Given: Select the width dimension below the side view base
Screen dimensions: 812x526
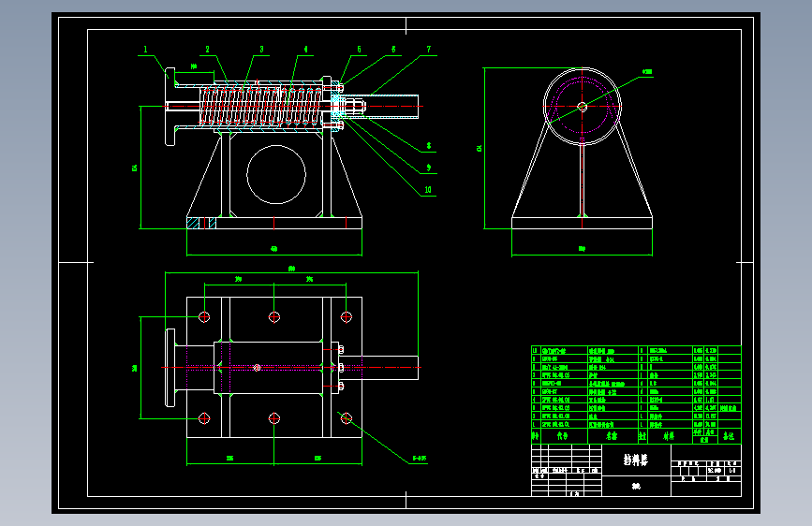Looking at the screenshot, I should click(582, 249).
